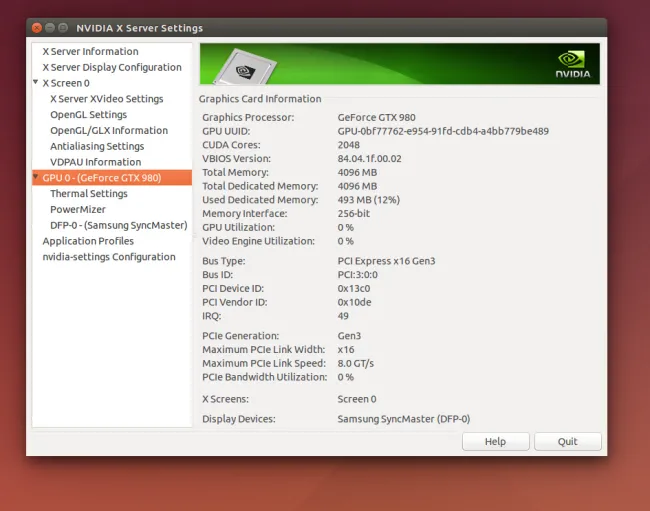Collapse the GPU 0 tree arrow
650x511 pixels.
pos(36,177)
